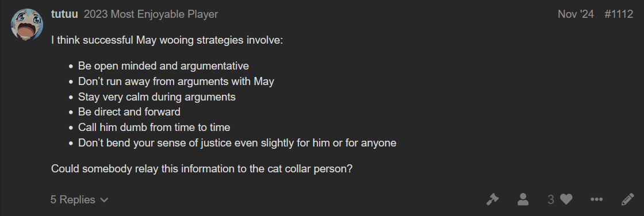Screen dimensions: 644x216
Task: Click the 'Call him dumb from time to time' line
Action: (x=154, y=128)
